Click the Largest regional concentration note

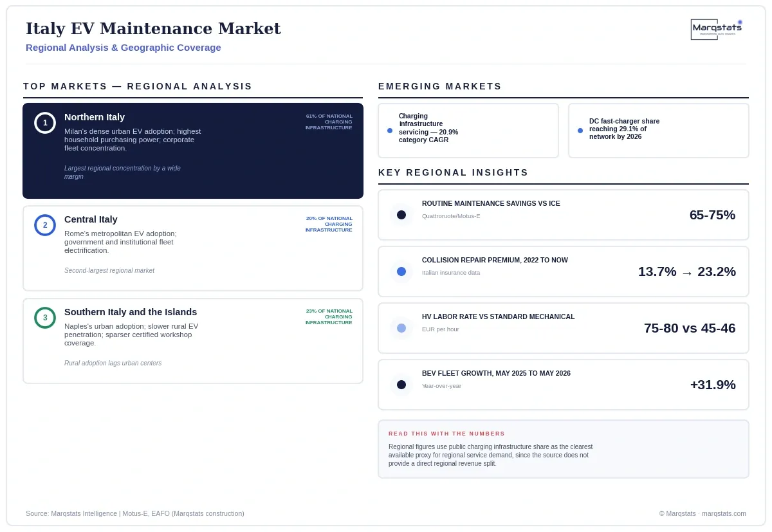pos(122,172)
